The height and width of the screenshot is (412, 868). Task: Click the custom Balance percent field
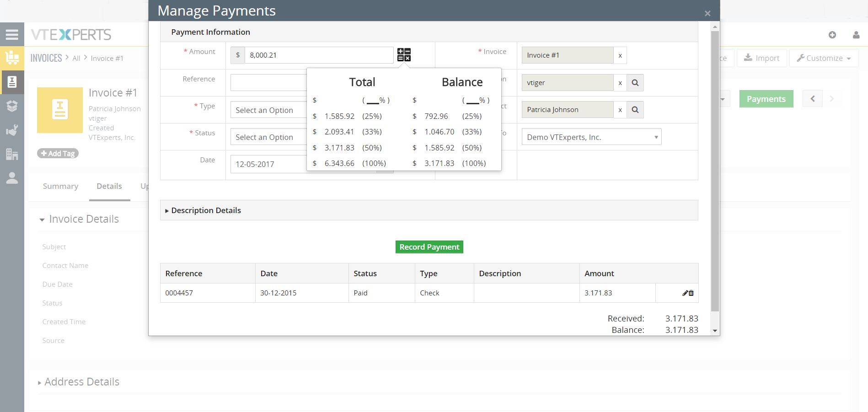[x=472, y=101]
